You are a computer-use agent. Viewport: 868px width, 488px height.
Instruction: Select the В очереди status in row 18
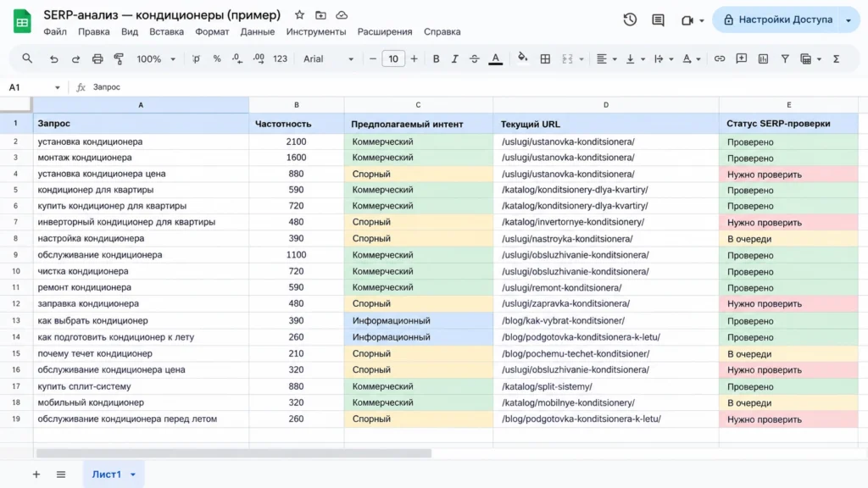point(788,402)
